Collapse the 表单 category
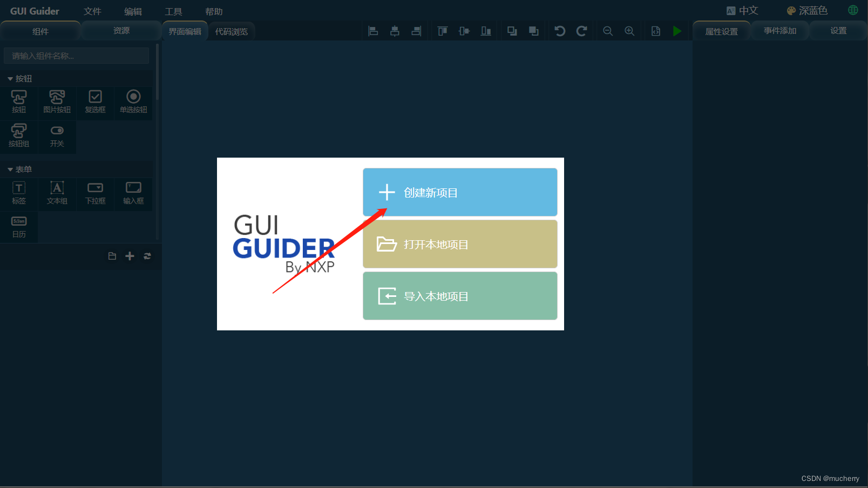Screen dimensions: 868x488 [x=19, y=170]
